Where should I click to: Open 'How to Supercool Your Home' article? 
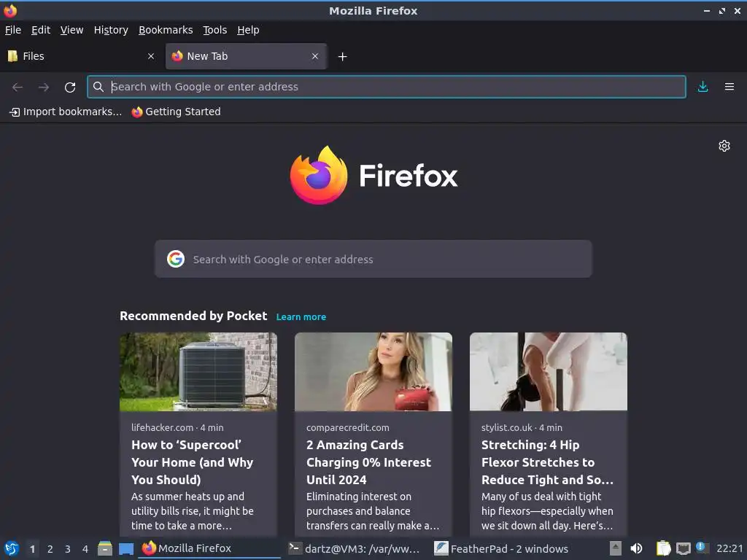193,462
